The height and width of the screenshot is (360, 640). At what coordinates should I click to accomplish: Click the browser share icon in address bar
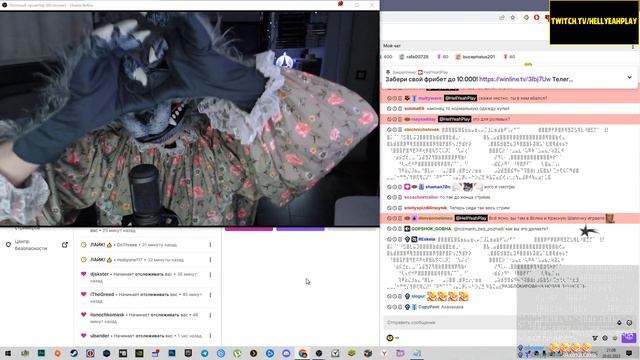pyautogui.click(x=502, y=18)
